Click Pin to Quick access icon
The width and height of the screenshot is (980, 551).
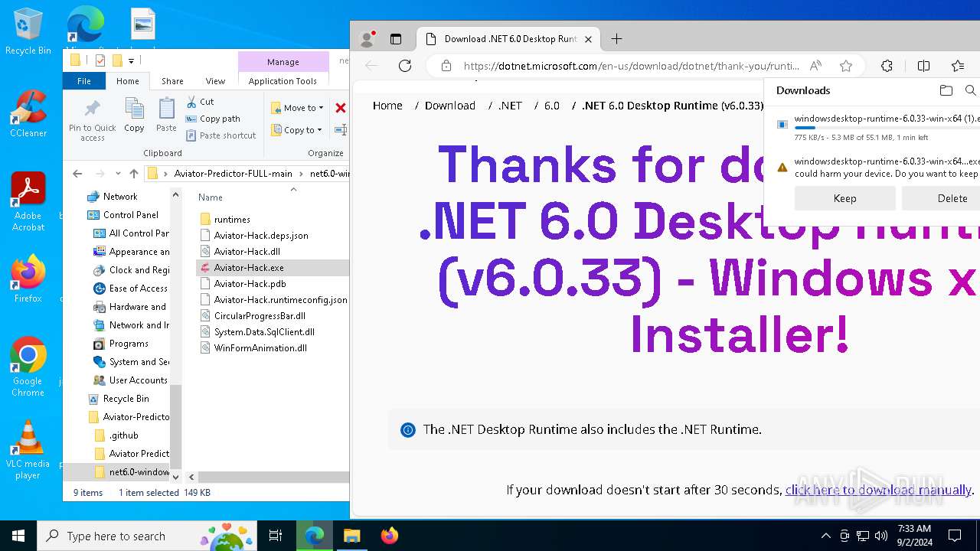click(x=92, y=109)
